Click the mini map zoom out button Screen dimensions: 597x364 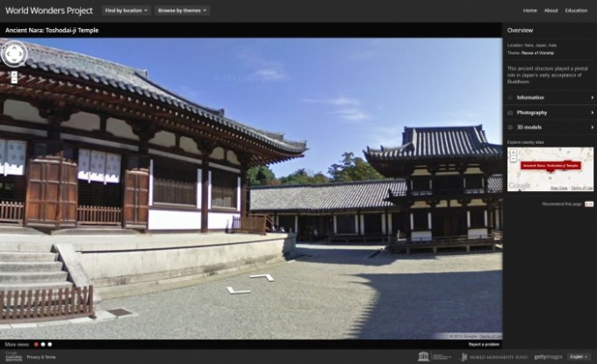pyautogui.click(x=513, y=159)
